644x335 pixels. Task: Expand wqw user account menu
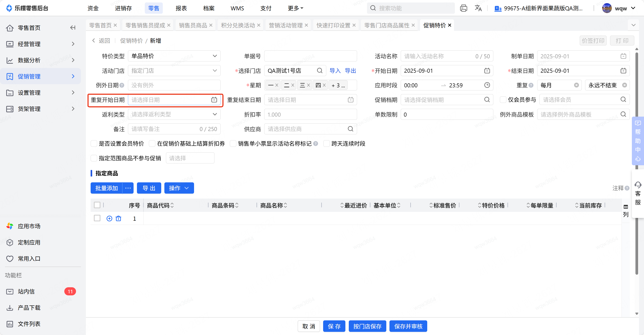pos(619,8)
